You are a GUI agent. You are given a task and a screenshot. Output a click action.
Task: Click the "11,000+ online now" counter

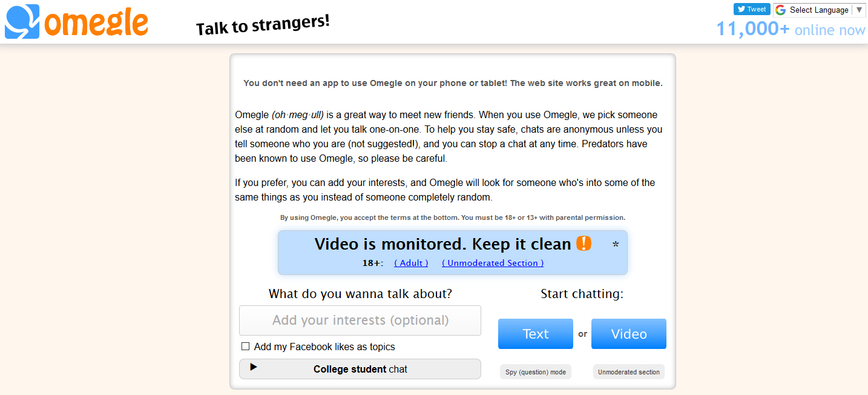point(791,29)
